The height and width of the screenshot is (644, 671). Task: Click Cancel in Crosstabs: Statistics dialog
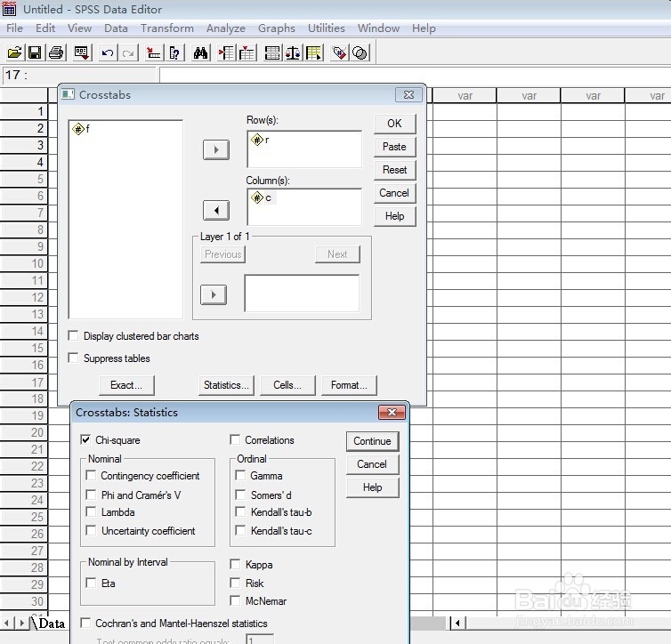pos(372,464)
